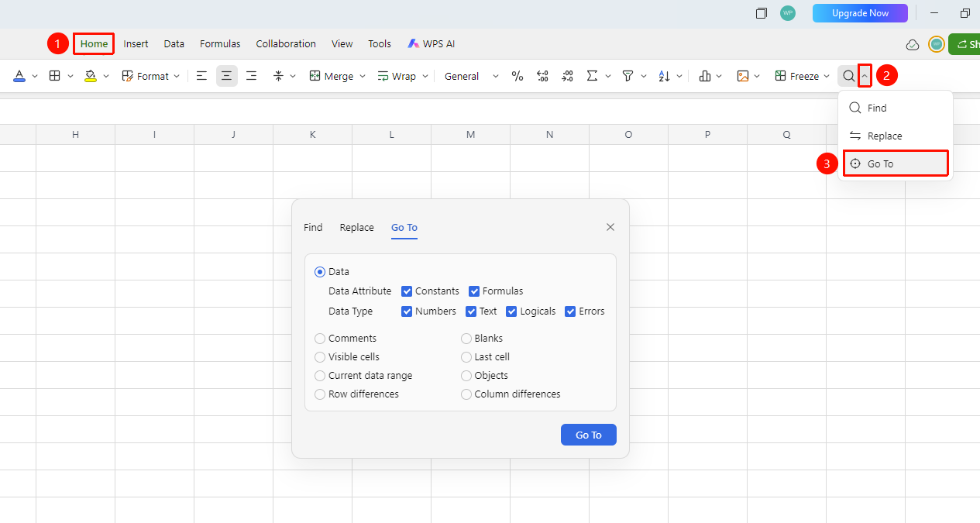Click the insert picture icon
Screen dimensions: 980x523
click(743, 76)
